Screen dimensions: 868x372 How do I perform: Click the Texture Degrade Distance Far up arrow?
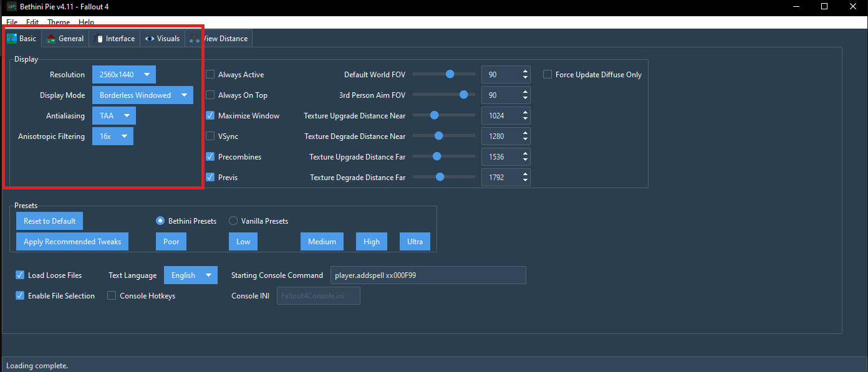click(x=524, y=173)
